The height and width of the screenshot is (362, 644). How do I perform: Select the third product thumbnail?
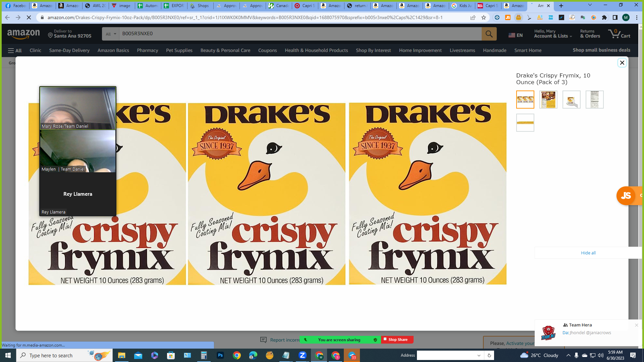[572, 100]
